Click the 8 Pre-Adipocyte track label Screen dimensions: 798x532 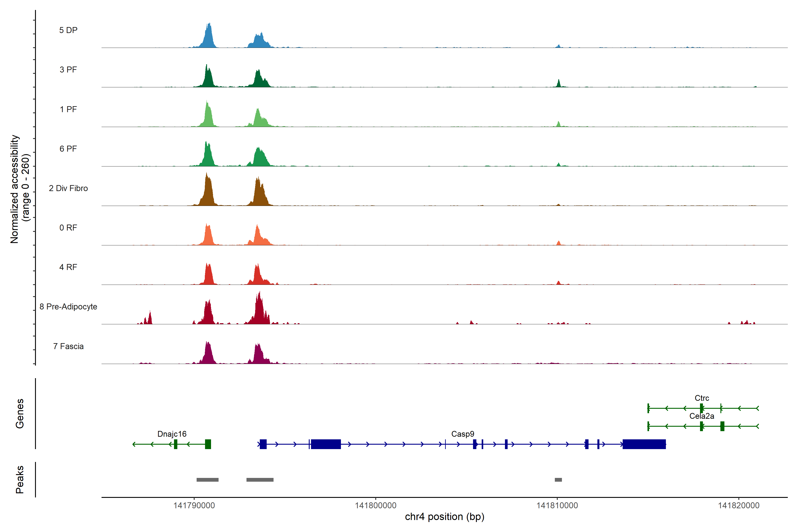(x=68, y=307)
